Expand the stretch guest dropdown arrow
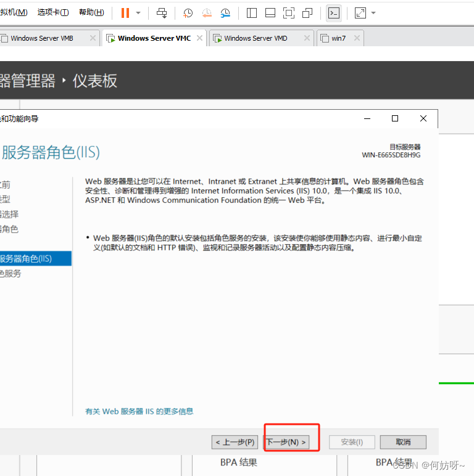 tap(373, 13)
